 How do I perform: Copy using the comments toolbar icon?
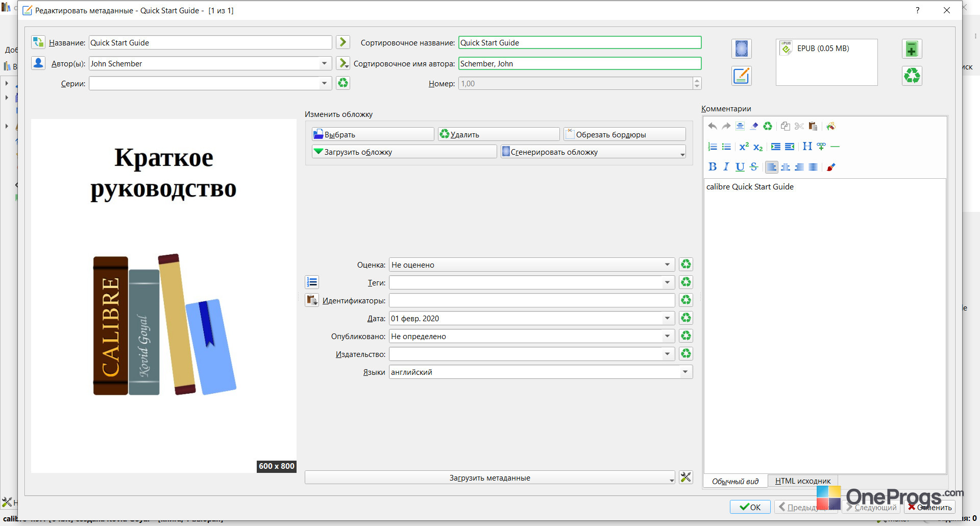[x=786, y=126]
